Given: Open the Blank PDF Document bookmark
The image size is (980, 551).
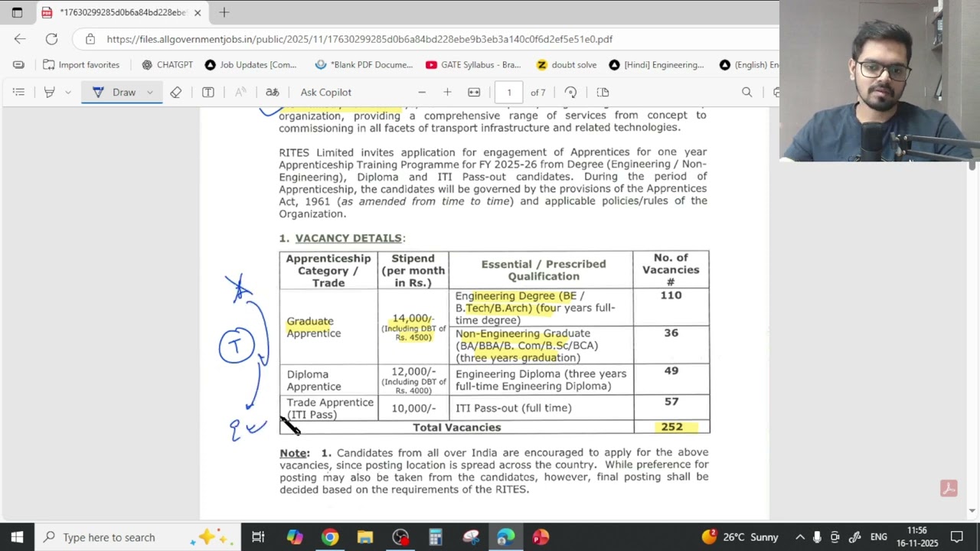Looking at the screenshot, I should pos(364,65).
